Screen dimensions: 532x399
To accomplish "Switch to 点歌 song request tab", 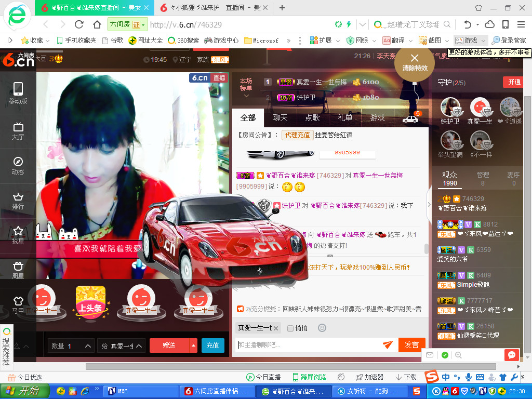I will (x=312, y=118).
